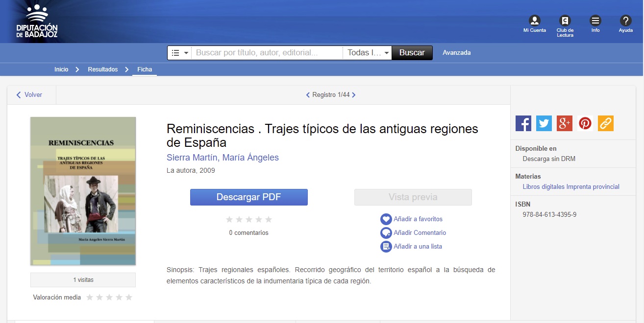This screenshot has height=323, width=644.
Task: Click Añadir a favoritos heart
Action: point(386,219)
